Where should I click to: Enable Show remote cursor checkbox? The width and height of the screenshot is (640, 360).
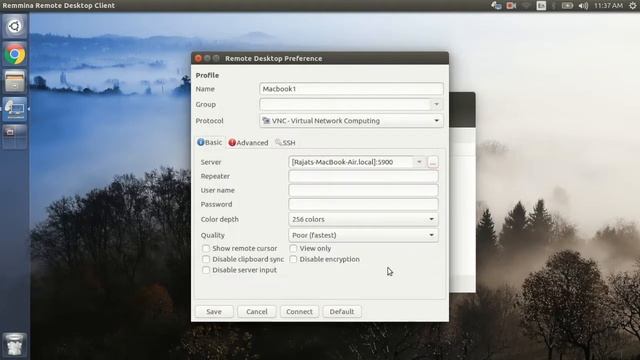[x=206, y=248]
